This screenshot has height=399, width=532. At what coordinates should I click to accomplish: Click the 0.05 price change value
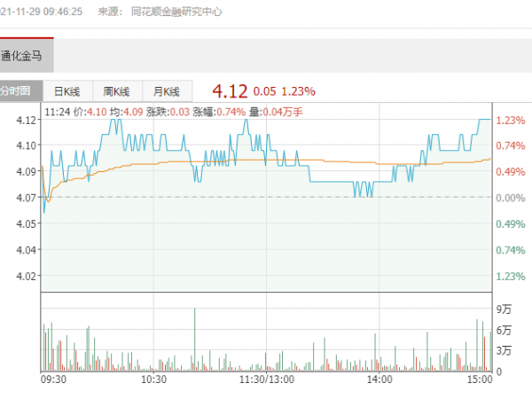point(264,90)
